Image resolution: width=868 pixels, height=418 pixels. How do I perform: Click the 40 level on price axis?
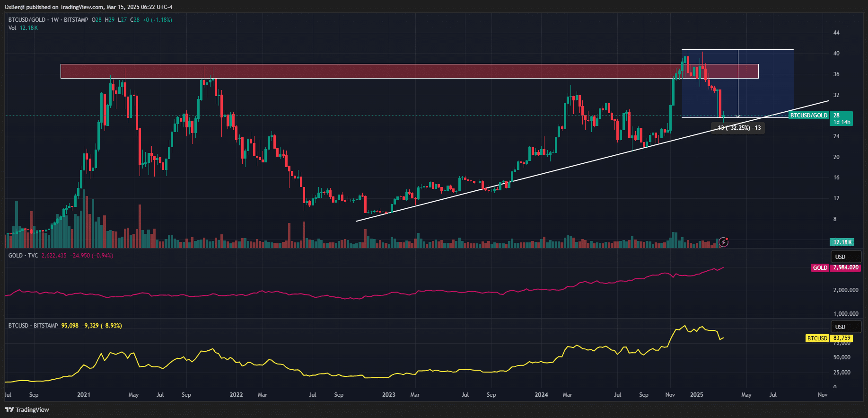[x=836, y=53]
